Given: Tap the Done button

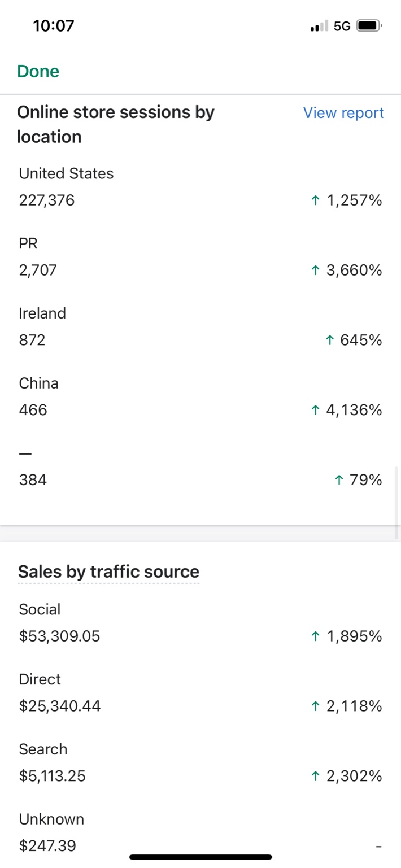Looking at the screenshot, I should point(38,71).
